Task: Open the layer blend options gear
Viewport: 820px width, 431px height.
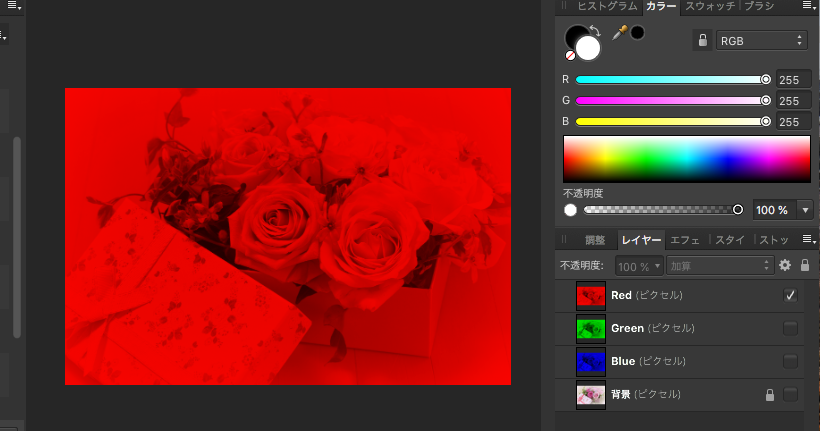Action: 785,266
